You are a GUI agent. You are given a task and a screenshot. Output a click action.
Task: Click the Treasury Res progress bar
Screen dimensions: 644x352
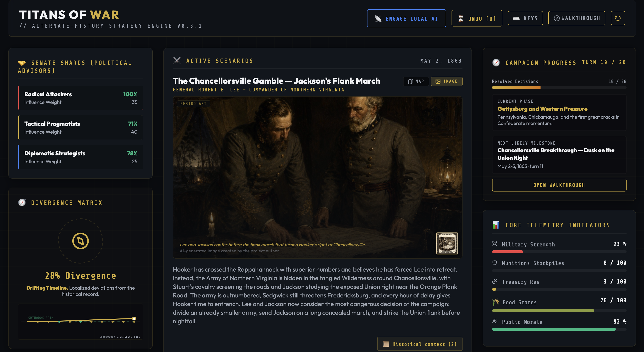pyautogui.click(x=559, y=289)
